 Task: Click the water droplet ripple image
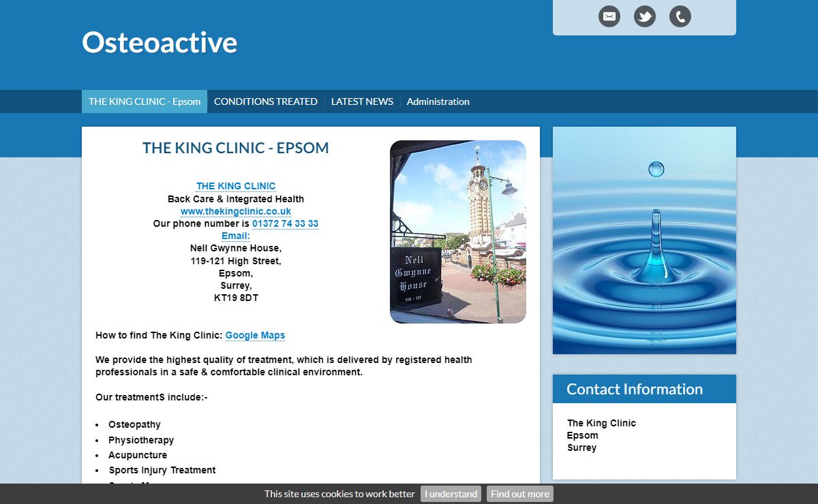pyautogui.click(x=644, y=240)
